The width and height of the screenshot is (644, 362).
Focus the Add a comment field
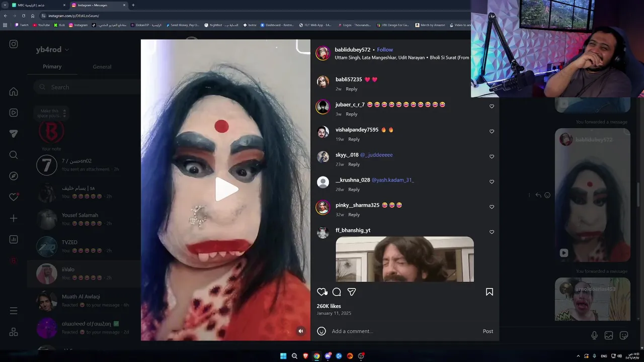(x=405, y=331)
